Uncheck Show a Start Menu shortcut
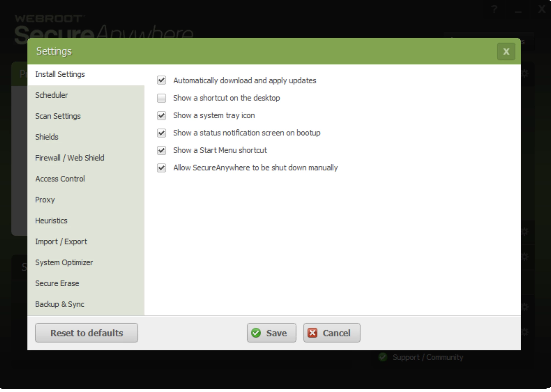This screenshot has height=392, width=551. pos(162,150)
